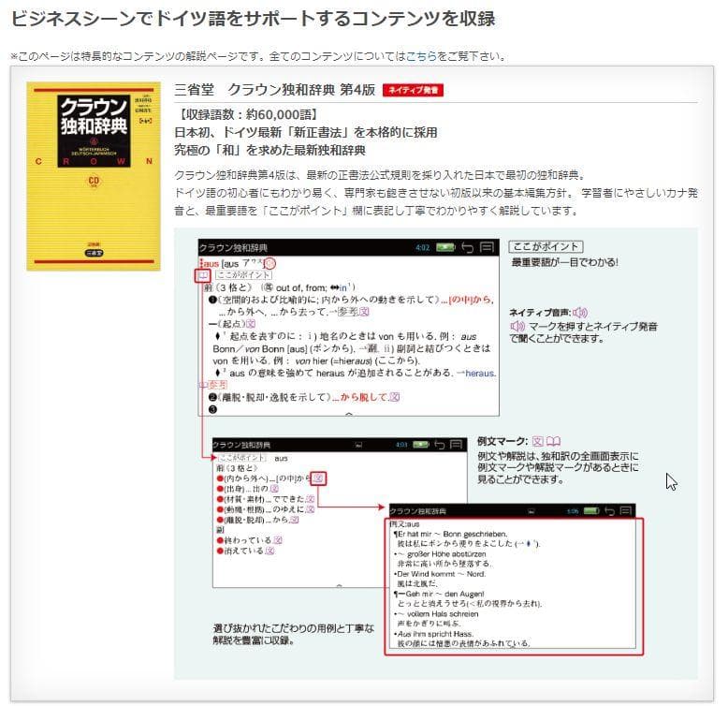
Task: Click the 例文:aus header text
Action: point(404,524)
